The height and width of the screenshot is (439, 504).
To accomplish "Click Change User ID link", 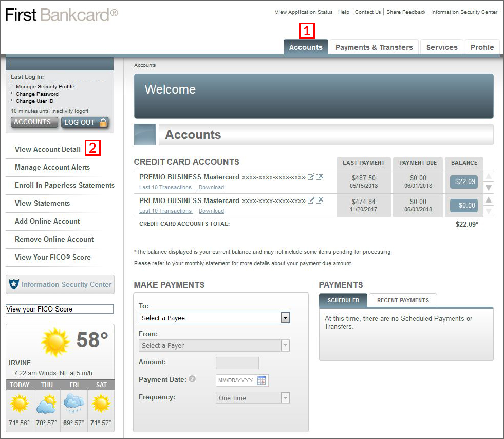I will (x=35, y=101).
